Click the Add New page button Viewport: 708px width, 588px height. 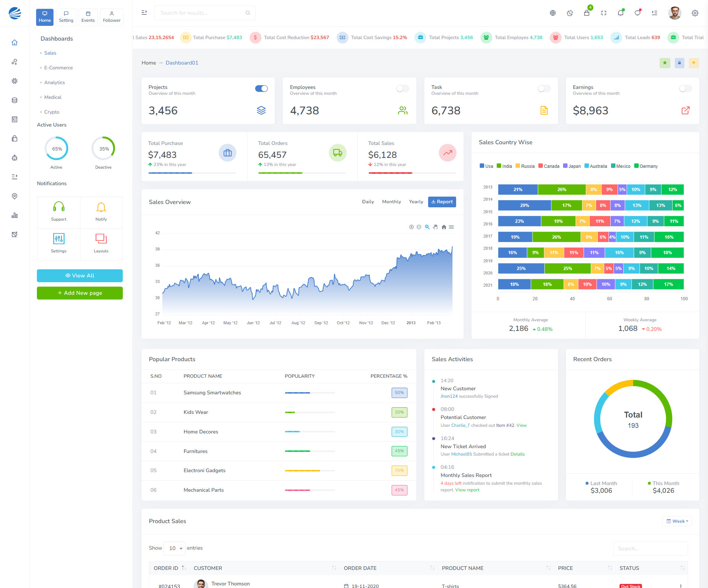[80, 293]
